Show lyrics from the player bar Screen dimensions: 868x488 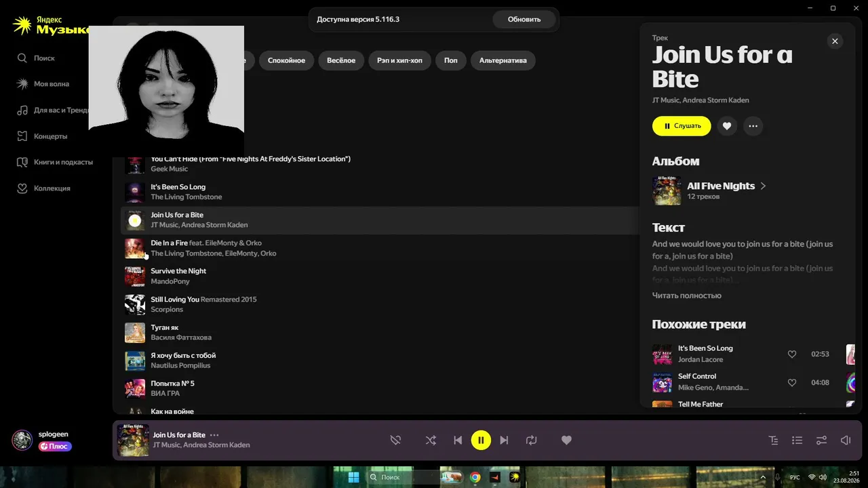(773, 441)
